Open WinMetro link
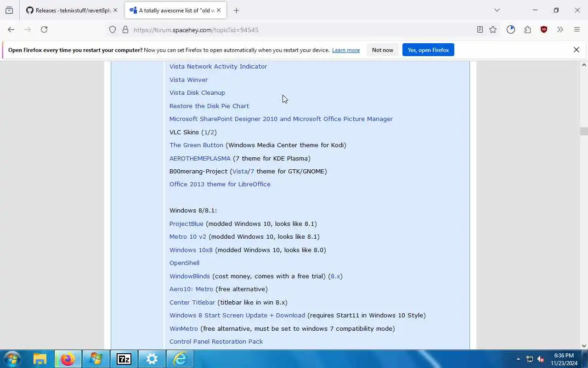 pos(183,328)
